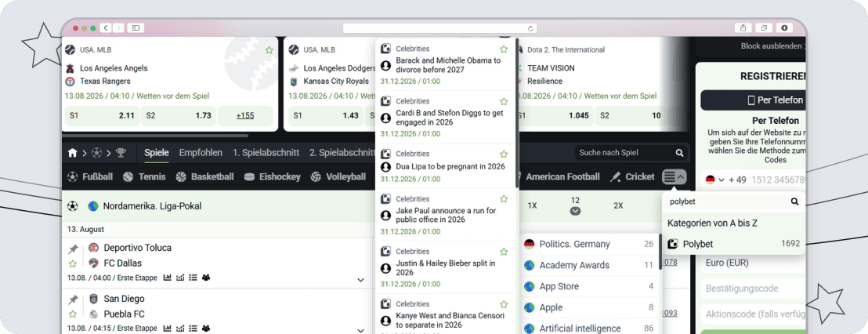Select Fußball sport filter

(x=89, y=176)
